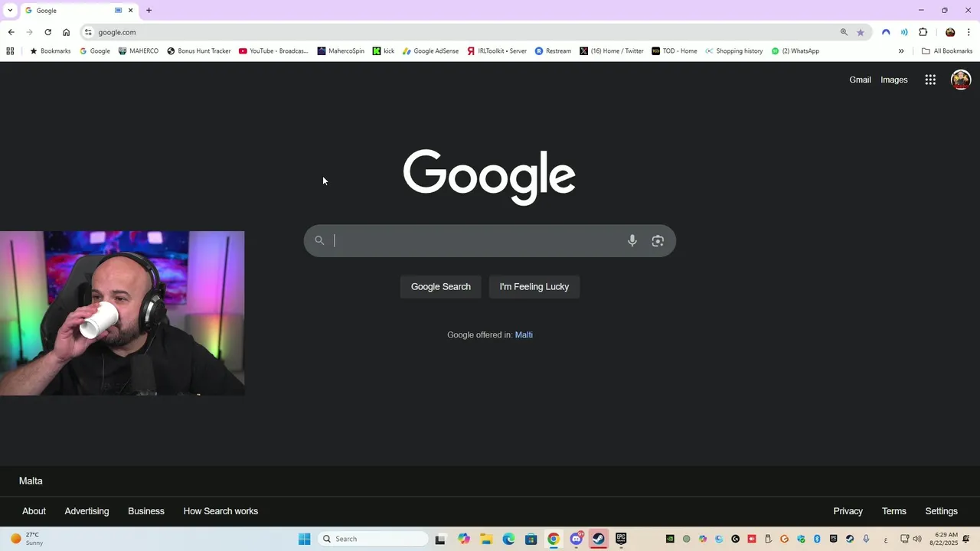Reload the current page
This screenshot has height=551, width=980.
point(47,32)
